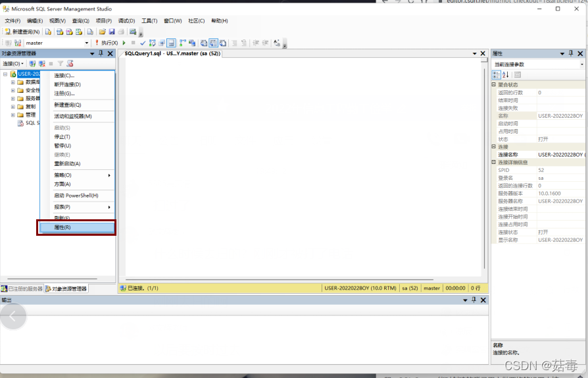Switch to the 已注册的服务器 tab
This screenshot has width=588, height=378.
(x=22, y=288)
